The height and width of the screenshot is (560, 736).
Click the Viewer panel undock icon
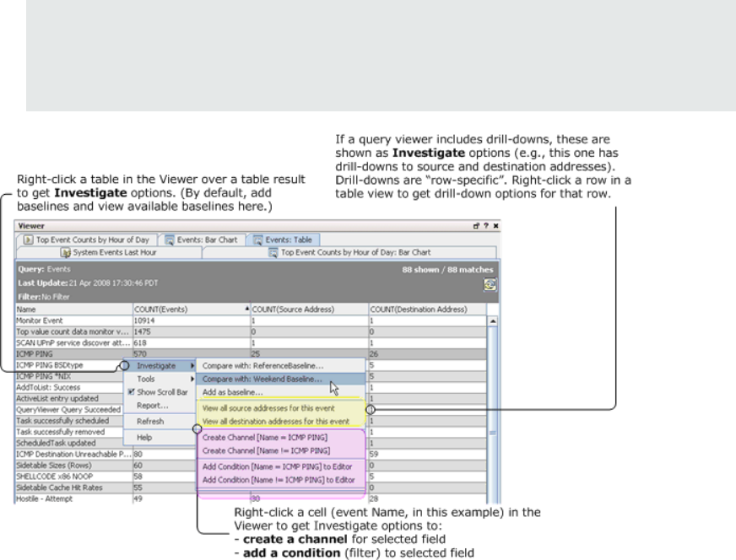[476, 225]
